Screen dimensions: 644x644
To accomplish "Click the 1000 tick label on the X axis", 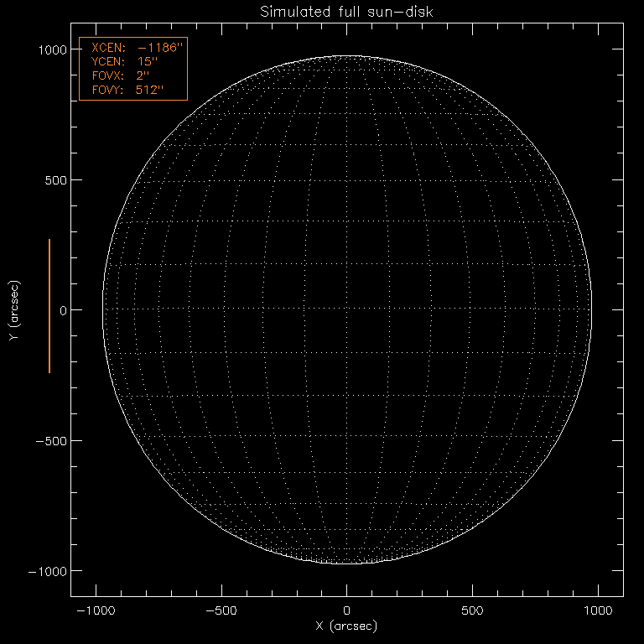I will (x=599, y=611).
